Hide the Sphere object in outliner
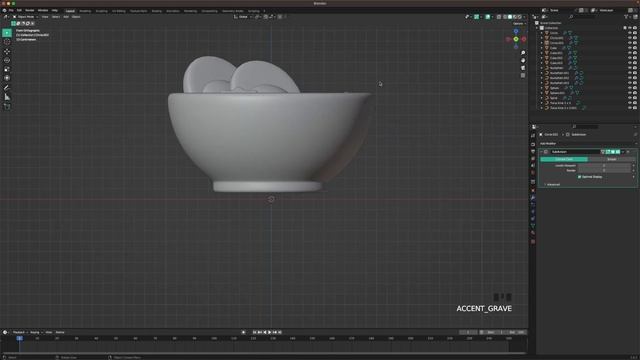 (x=630, y=88)
